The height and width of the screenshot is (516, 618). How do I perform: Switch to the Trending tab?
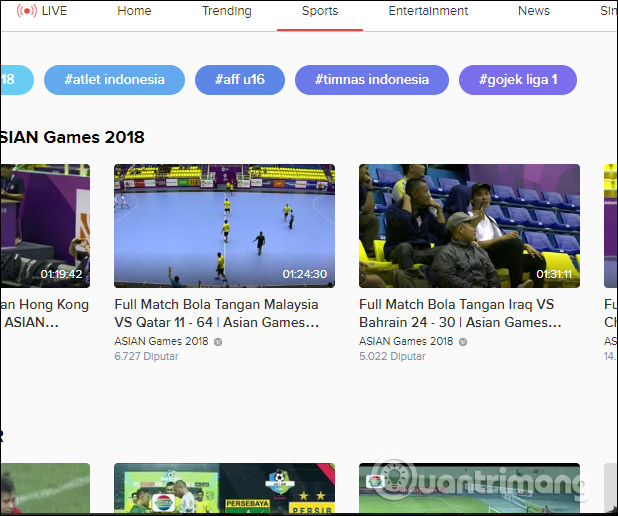[x=227, y=11]
